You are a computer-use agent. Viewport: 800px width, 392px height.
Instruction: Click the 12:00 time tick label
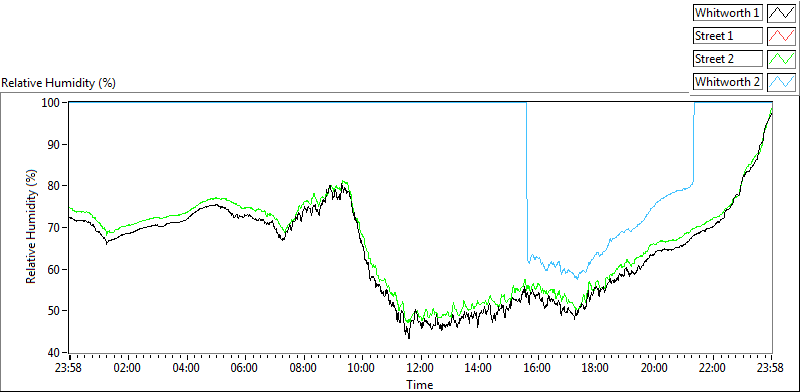click(x=420, y=368)
